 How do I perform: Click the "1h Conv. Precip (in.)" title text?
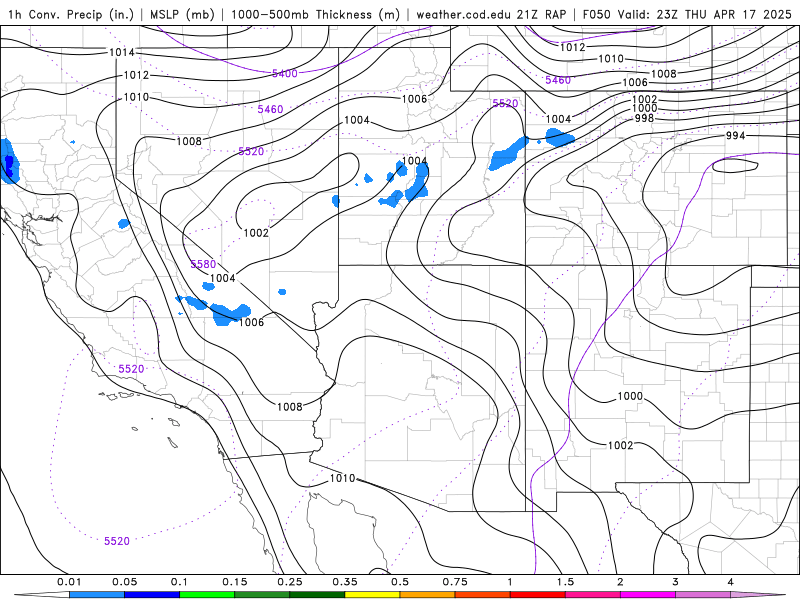pyautogui.click(x=70, y=14)
